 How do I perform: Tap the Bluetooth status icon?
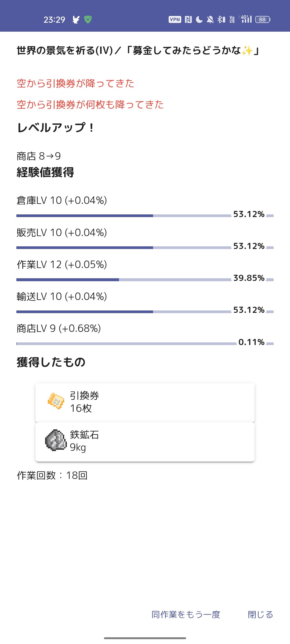221,20
